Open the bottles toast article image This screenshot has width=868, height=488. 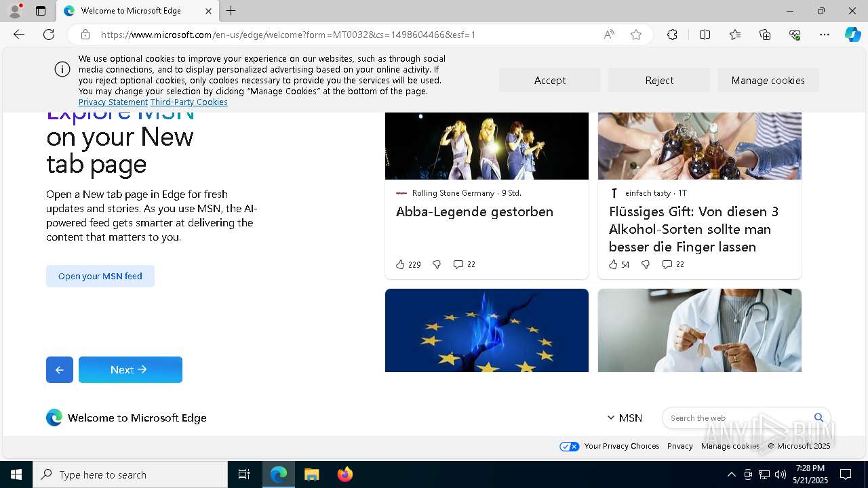[x=700, y=146]
